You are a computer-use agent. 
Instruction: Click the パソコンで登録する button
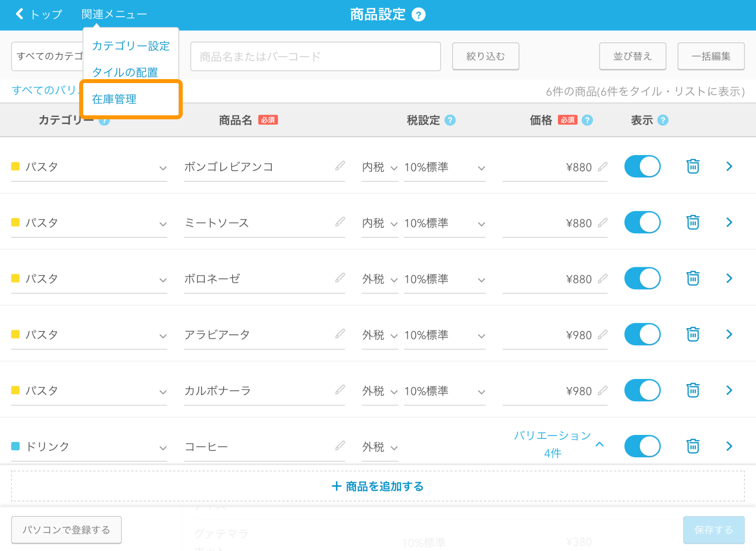pos(66,530)
